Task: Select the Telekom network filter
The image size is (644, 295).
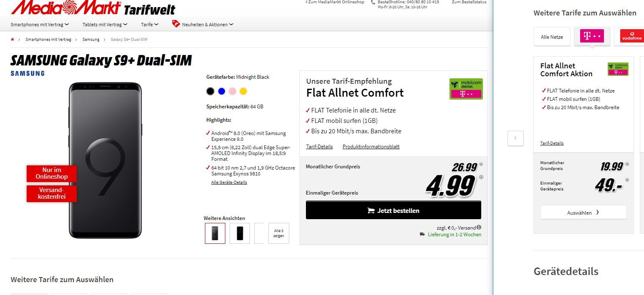Action: click(592, 36)
